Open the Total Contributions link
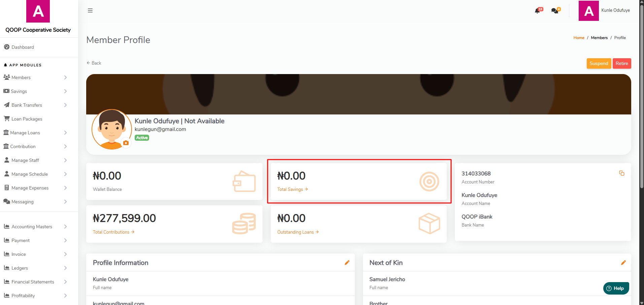The image size is (644, 305). (x=113, y=232)
